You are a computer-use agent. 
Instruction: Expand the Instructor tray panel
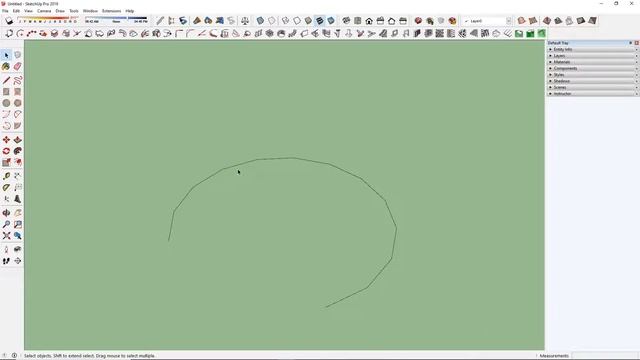tap(592, 93)
